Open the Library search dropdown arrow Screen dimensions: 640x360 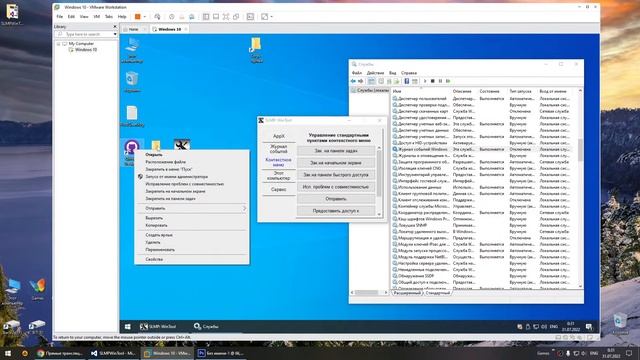pyautogui.click(x=115, y=34)
